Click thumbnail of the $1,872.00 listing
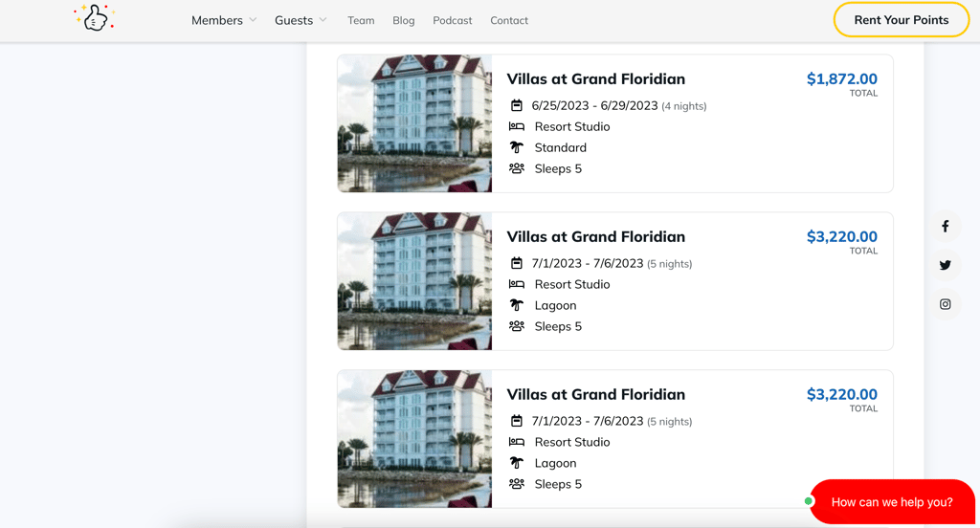This screenshot has width=980, height=528. click(x=414, y=123)
